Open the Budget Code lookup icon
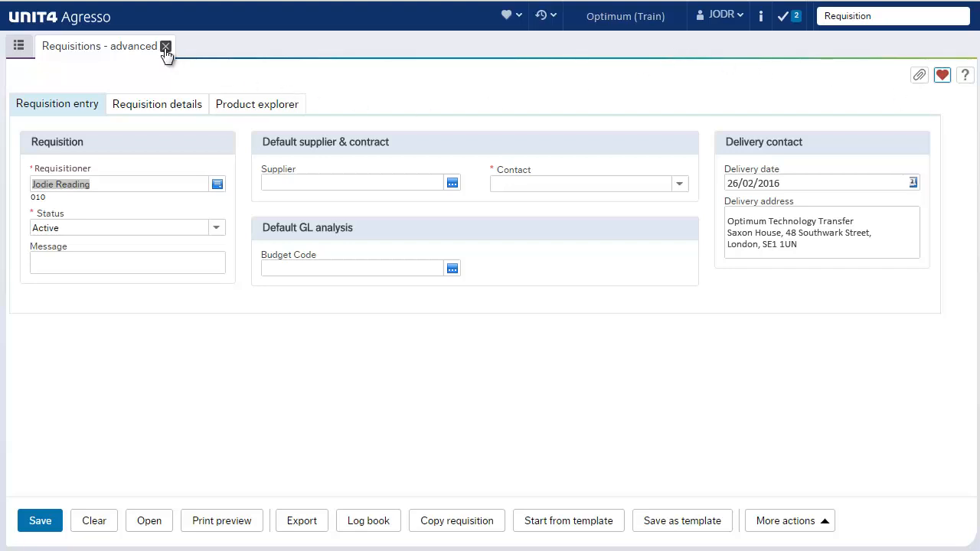The image size is (980, 551). (452, 268)
